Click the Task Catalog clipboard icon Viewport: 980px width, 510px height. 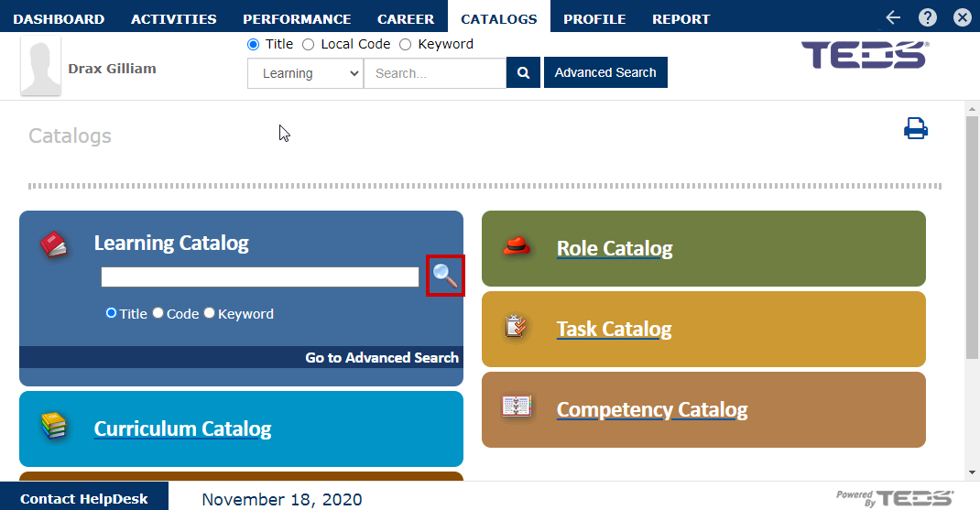coord(517,326)
